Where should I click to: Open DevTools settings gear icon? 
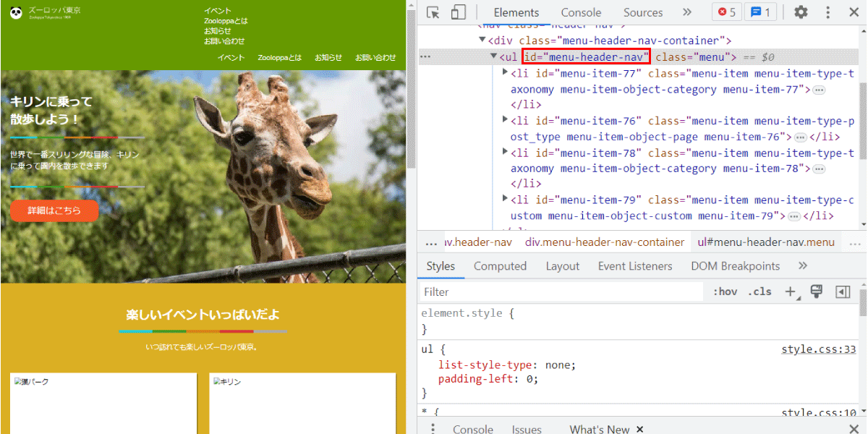tap(801, 12)
